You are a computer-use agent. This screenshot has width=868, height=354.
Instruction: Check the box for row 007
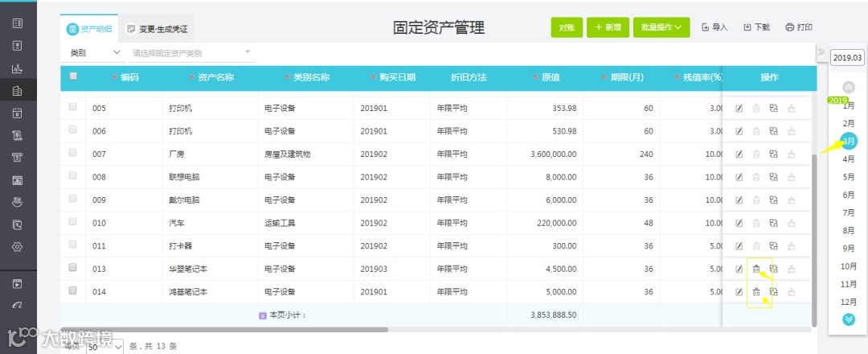click(72, 152)
